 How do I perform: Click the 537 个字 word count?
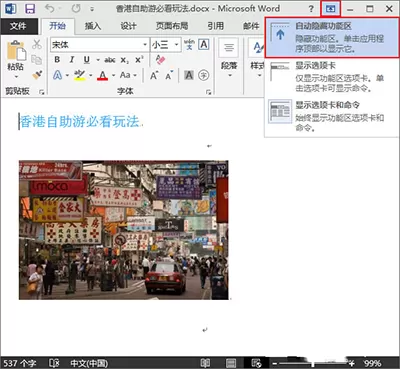pos(20,363)
